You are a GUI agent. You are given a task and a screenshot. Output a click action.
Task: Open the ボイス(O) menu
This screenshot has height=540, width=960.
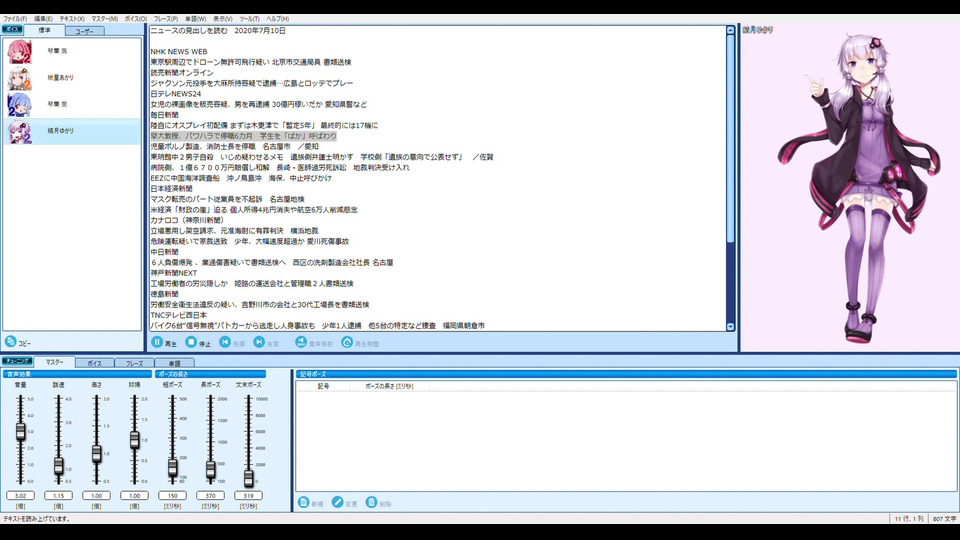pyautogui.click(x=136, y=19)
